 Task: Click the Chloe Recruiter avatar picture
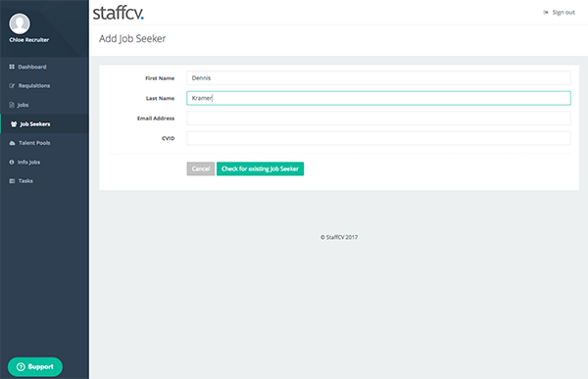(x=20, y=24)
